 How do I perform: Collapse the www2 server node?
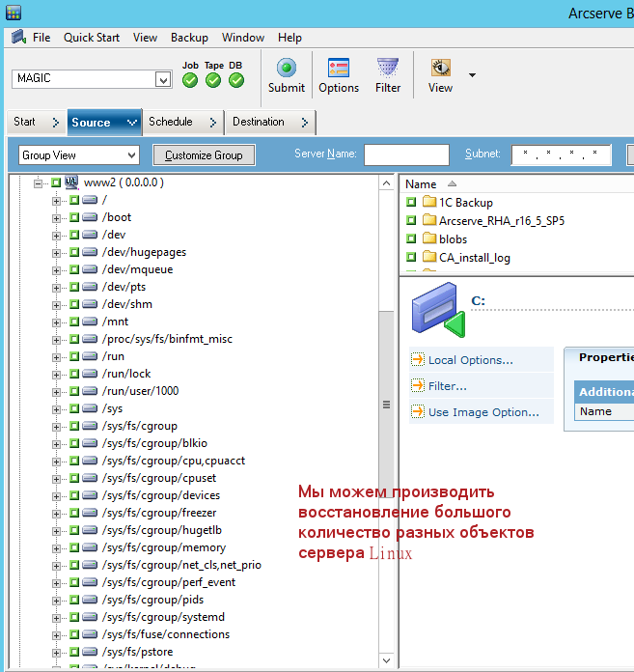39,183
